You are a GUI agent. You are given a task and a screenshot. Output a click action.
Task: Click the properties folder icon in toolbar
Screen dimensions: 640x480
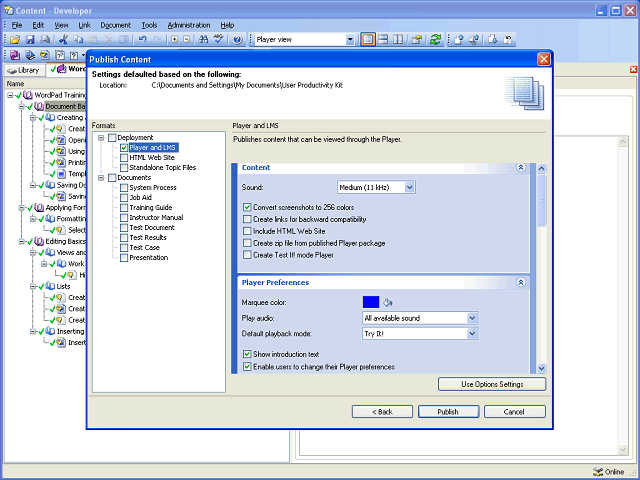(416, 40)
